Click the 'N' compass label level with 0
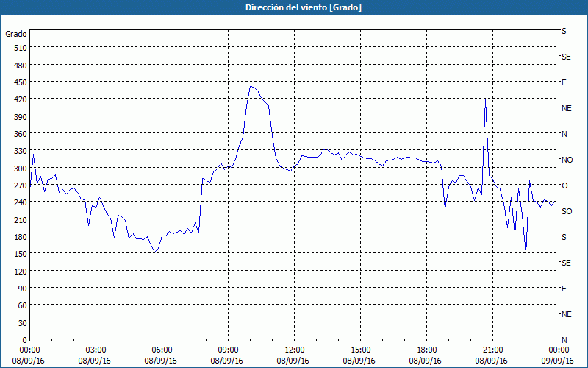The image size is (588, 368). click(x=564, y=340)
